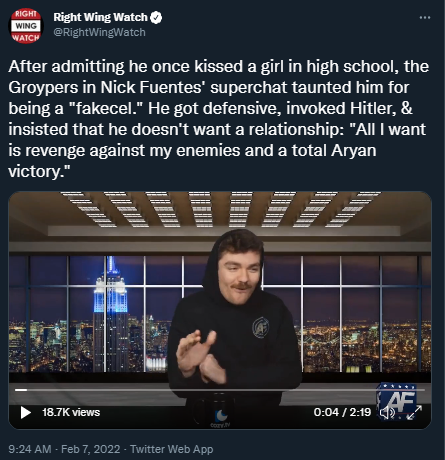Seek along the video progress bar
445x460 pixels.
coord(220,390)
